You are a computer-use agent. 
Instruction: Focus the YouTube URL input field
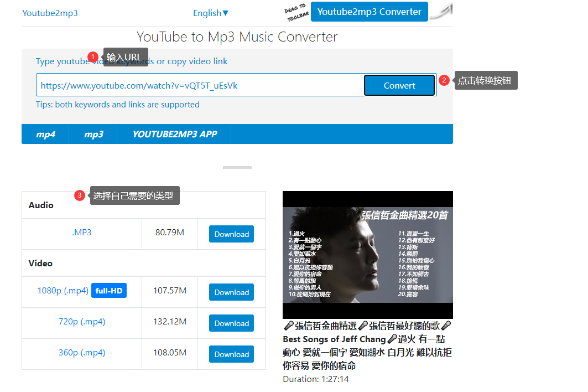click(x=200, y=85)
